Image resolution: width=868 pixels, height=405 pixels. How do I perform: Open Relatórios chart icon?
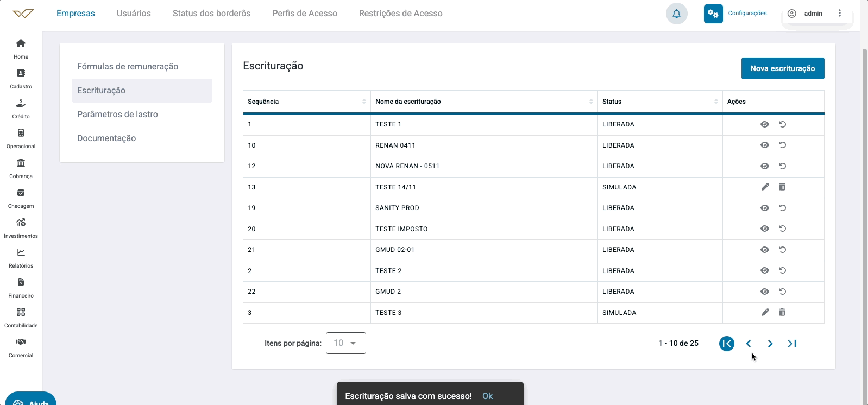click(21, 252)
